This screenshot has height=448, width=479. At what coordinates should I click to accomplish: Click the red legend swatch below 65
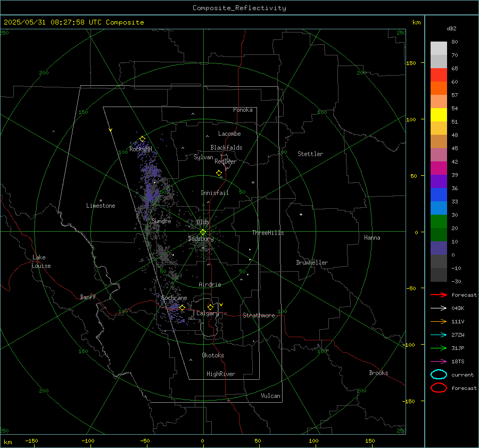[439, 75]
